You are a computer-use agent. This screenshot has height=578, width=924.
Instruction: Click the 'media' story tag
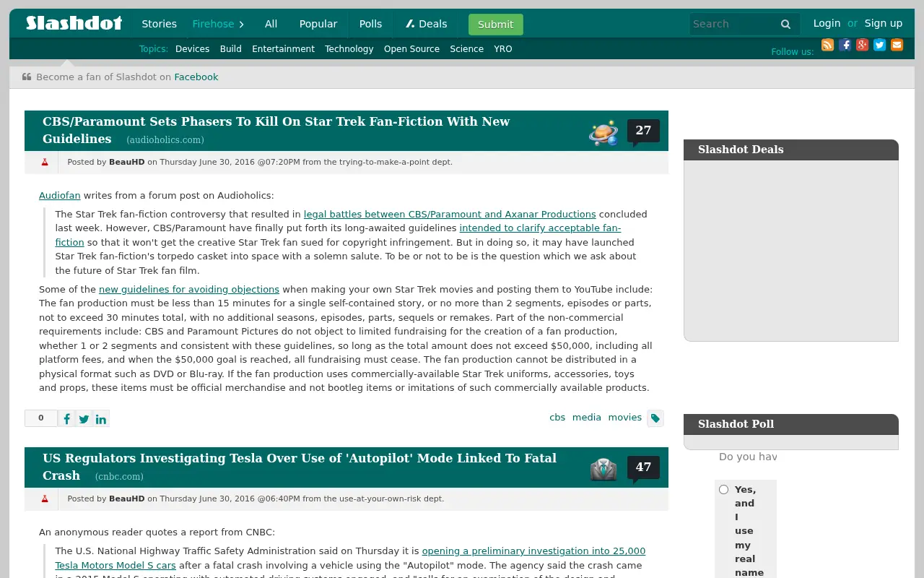tap(587, 418)
